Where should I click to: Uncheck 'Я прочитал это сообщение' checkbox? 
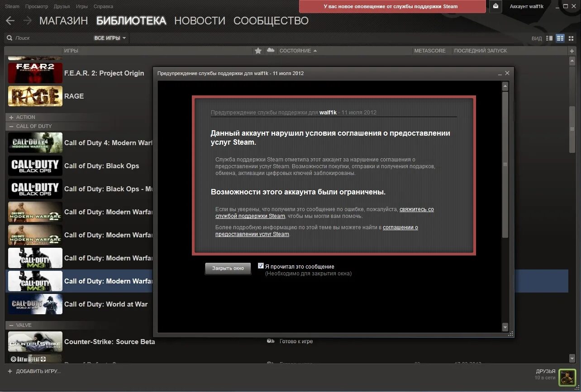point(261,266)
